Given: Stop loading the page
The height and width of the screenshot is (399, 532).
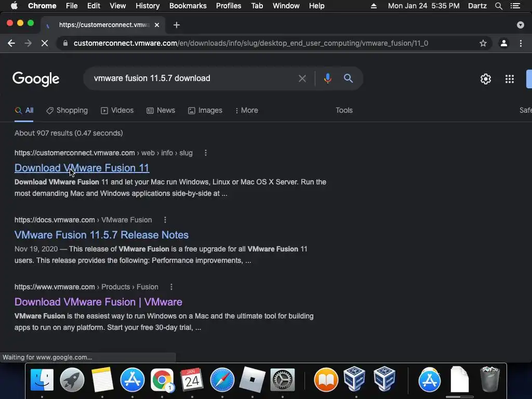Looking at the screenshot, I should [45, 43].
